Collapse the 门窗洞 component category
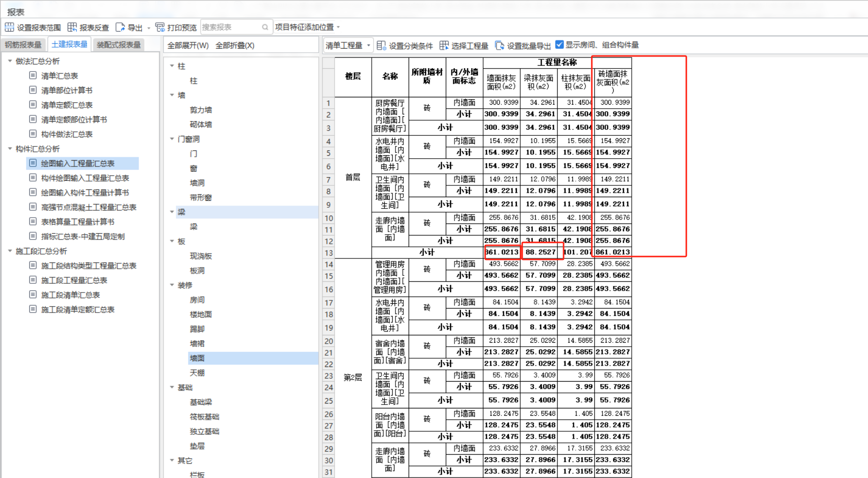 (172, 139)
